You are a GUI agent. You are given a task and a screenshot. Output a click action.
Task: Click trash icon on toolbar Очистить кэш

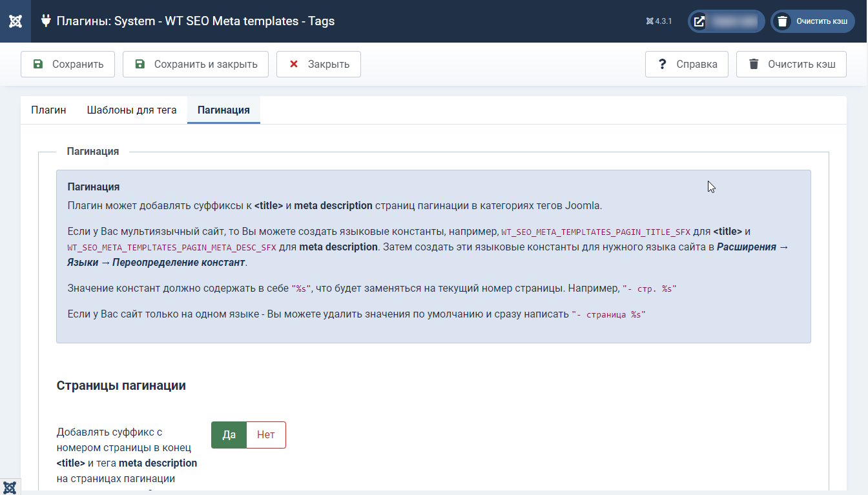tap(754, 65)
